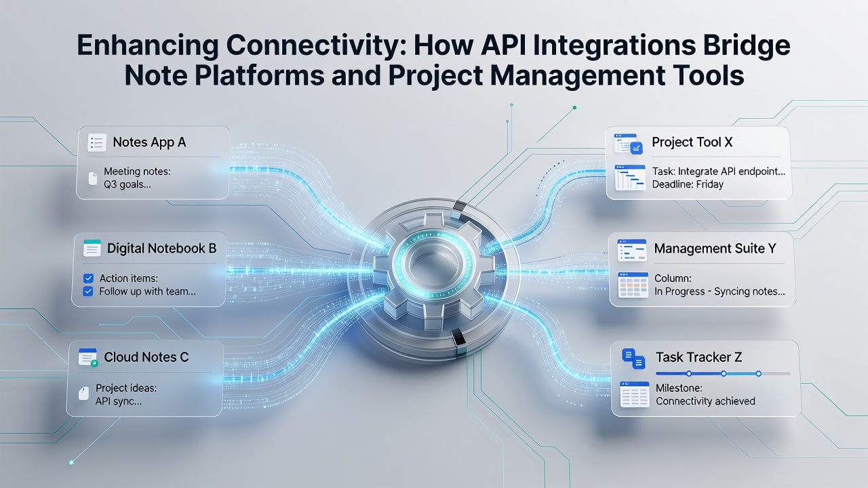
Task: Select the Digital Notebook B title
Action: point(162,249)
